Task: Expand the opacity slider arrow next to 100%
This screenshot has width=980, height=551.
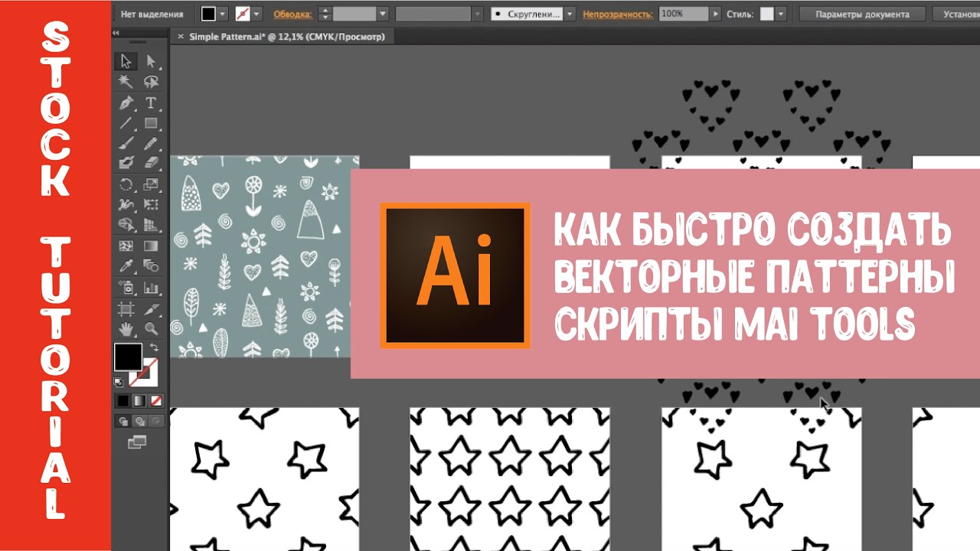Action: pos(716,14)
